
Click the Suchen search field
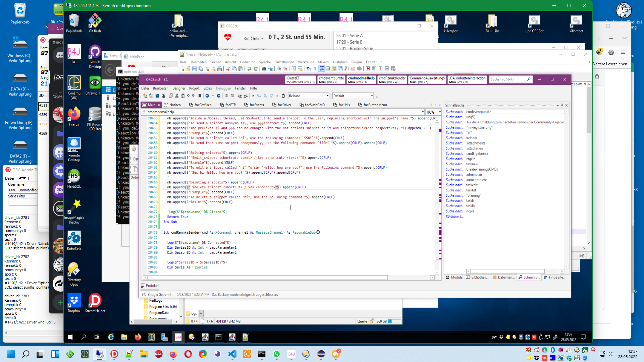pyautogui.click(x=507, y=79)
